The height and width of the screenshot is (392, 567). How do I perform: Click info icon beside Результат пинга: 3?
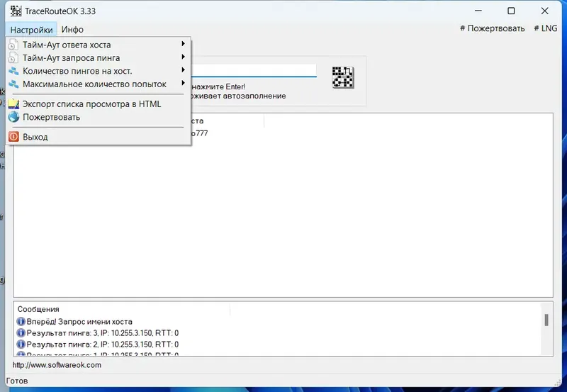21,332
